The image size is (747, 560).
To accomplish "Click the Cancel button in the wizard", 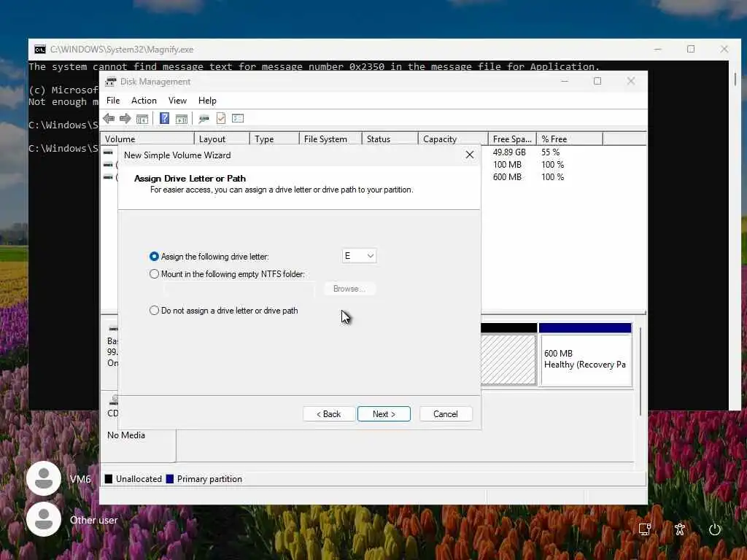I will (446, 414).
